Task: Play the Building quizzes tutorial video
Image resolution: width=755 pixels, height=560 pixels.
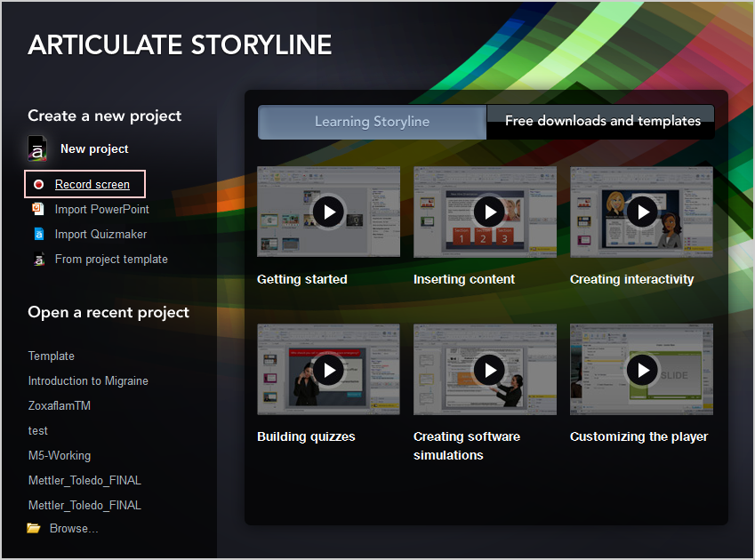Action: (328, 370)
